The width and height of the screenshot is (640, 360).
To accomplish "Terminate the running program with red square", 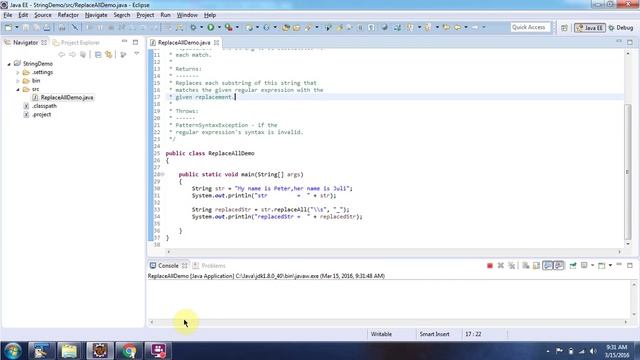I will [490, 266].
